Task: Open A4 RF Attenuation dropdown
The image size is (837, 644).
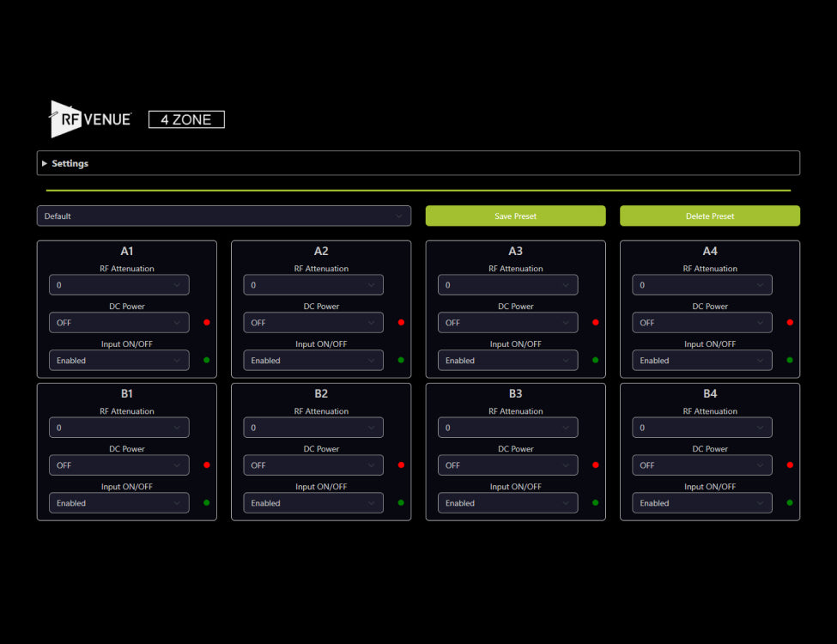Action: 702,284
